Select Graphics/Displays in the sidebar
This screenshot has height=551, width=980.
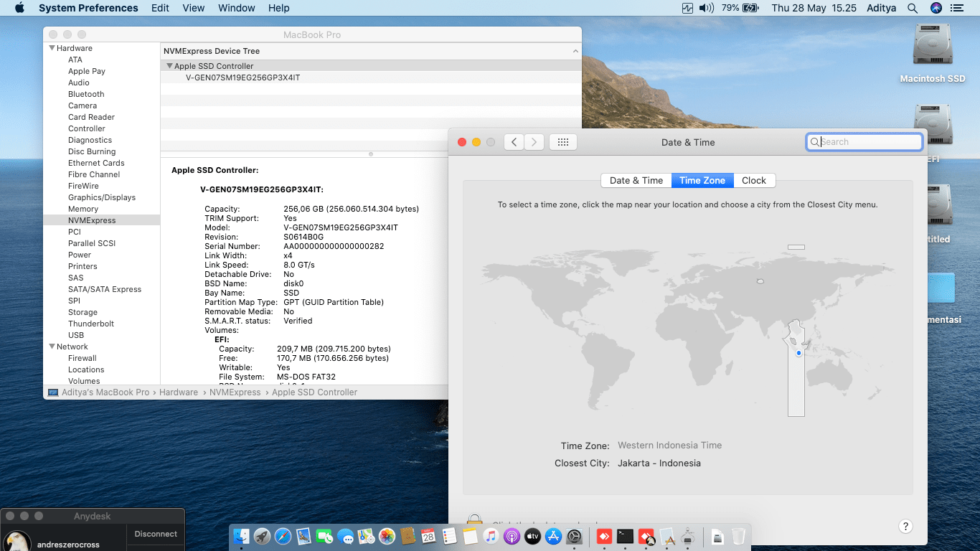coord(102,197)
